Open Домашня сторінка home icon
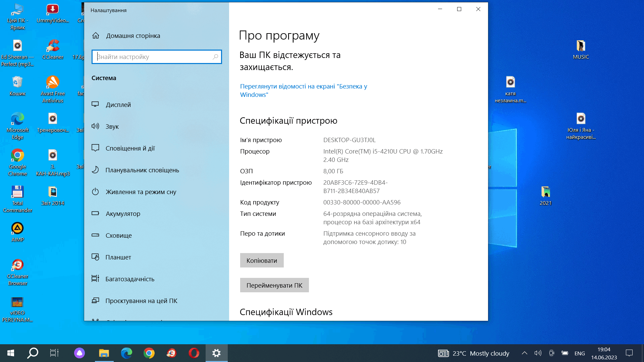Image resolution: width=644 pixels, height=362 pixels. point(96,36)
